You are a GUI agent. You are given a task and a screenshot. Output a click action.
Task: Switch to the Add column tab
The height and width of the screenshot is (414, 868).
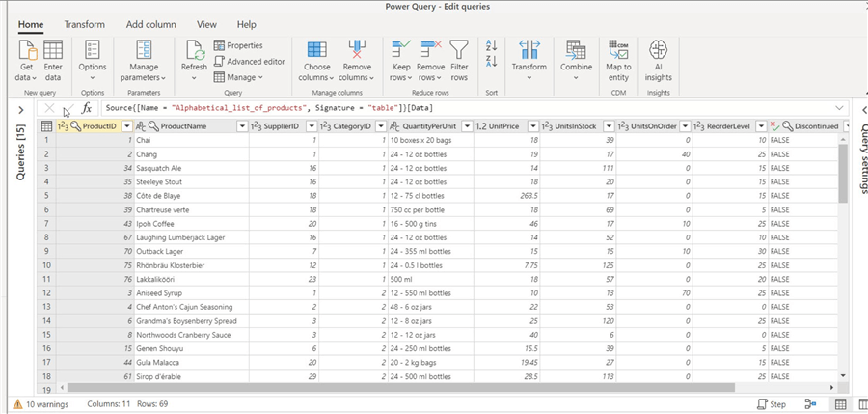point(150,24)
